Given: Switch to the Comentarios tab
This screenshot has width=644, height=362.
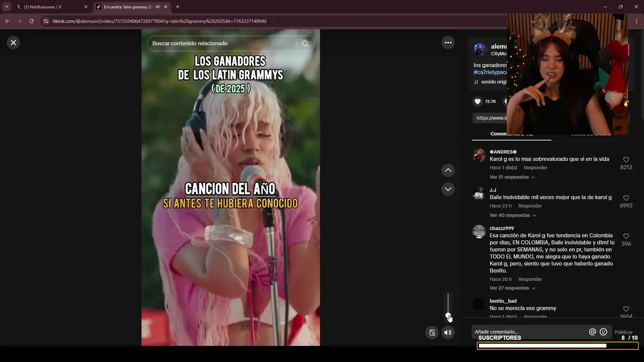Looking at the screenshot, I should tap(512, 134).
